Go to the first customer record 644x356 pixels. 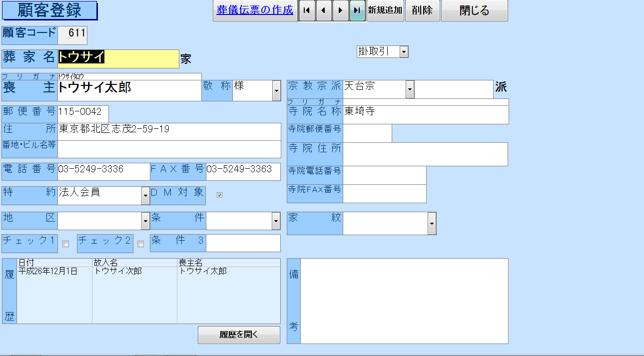(x=307, y=10)
